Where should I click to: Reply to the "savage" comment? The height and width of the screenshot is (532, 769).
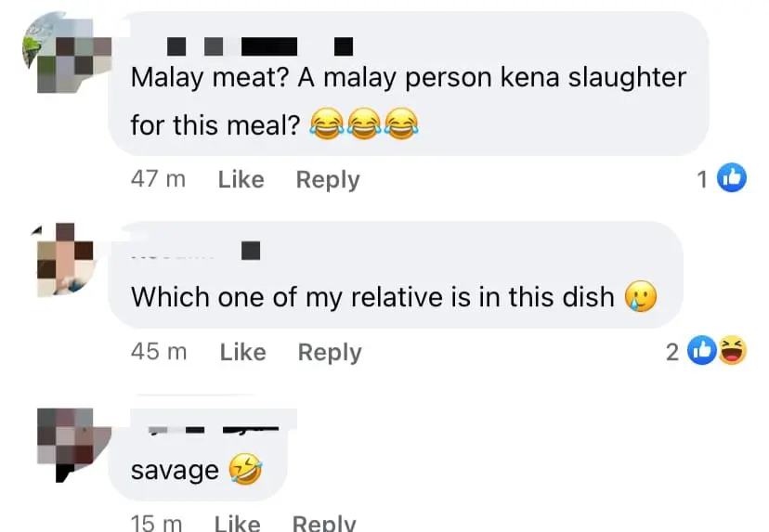[x=323, y=524]
